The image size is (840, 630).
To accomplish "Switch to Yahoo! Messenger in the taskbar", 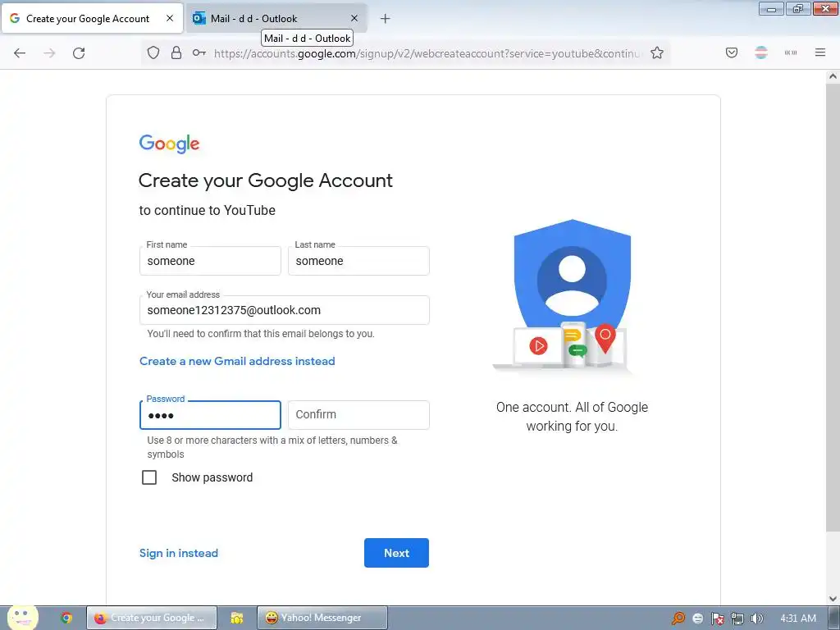I will (x=322, y=618).
